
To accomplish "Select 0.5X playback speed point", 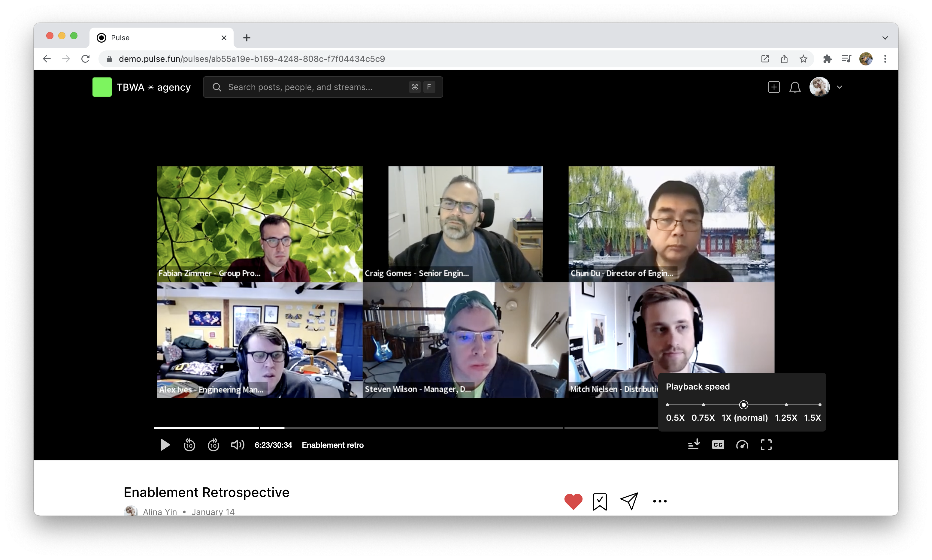I will [x=668, y=405].
